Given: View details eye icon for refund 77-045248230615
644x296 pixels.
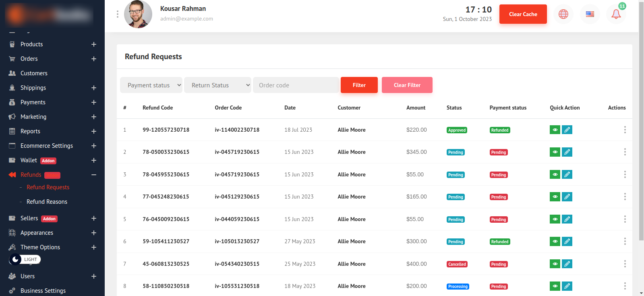Looking at the screenshot, I should [x=555, y=197].
